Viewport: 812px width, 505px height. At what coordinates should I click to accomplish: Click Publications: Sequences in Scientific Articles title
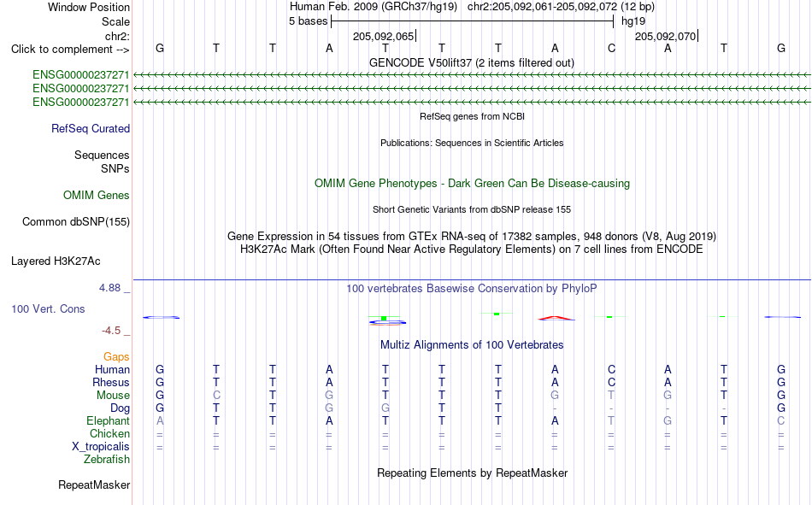tap(472, 143)
